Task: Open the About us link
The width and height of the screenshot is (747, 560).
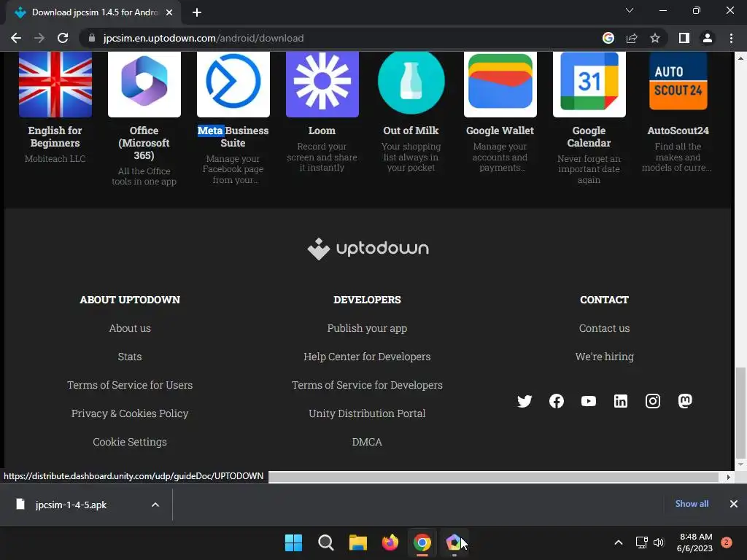Action: point(130,328)
